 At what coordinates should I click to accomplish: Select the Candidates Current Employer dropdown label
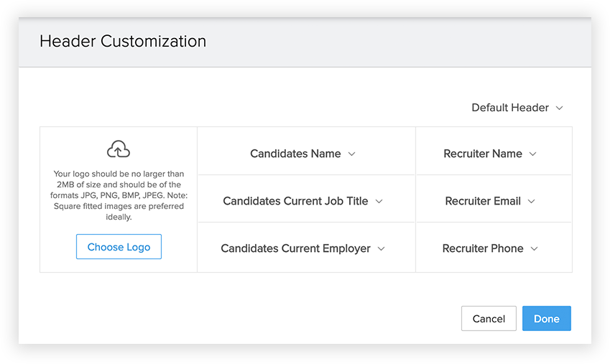tap(295, 248)
